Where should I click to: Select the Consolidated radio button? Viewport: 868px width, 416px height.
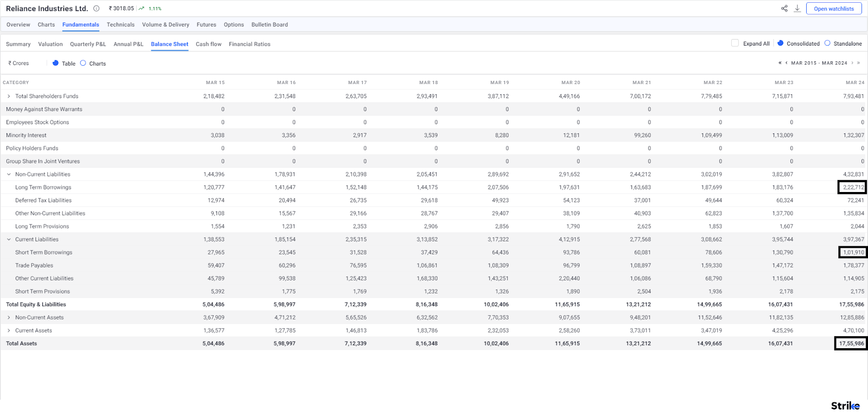[x=781, y=43]
